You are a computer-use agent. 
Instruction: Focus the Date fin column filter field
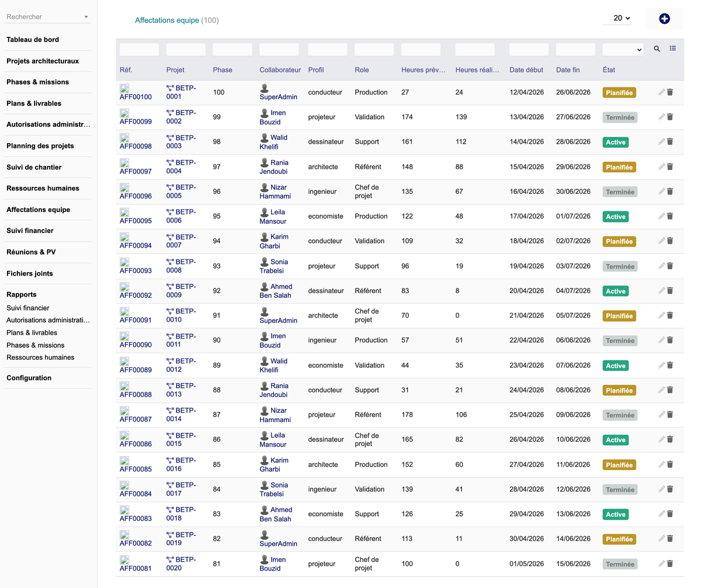click(575, 50)
